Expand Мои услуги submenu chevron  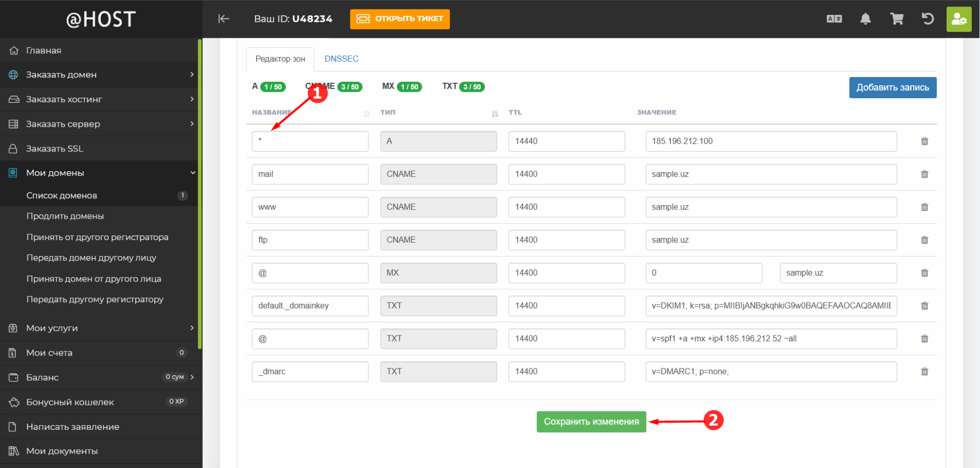pyautogui.click(x=192, y=328)
